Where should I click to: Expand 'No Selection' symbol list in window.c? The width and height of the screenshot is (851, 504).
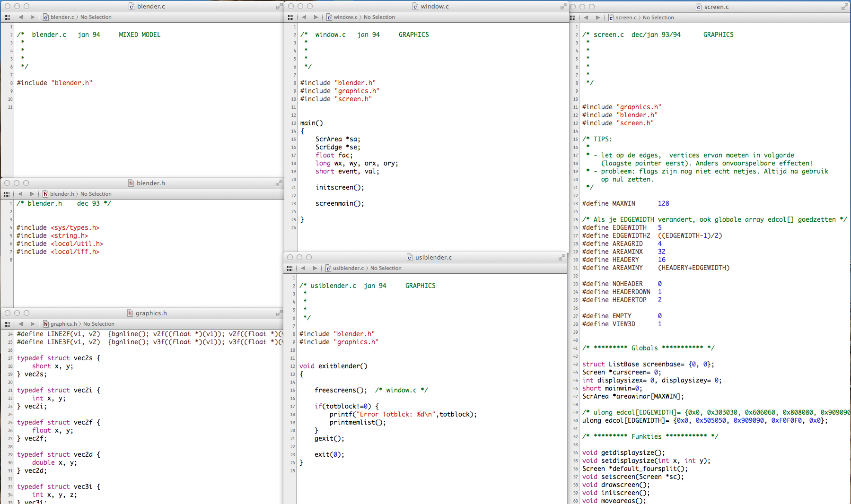pos(379,17)
